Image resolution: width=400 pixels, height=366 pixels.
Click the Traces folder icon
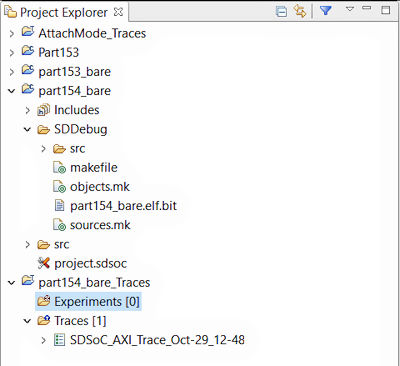(x=44, y=320)
